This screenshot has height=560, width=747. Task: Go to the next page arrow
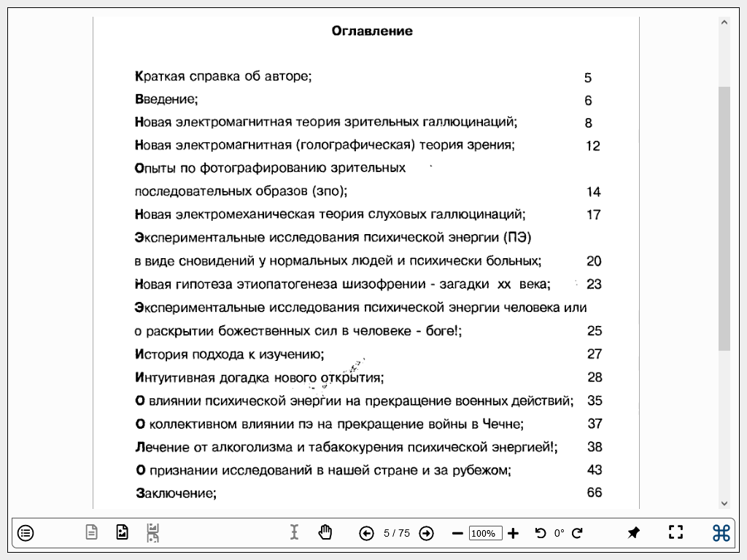click(x=426, y=533)
